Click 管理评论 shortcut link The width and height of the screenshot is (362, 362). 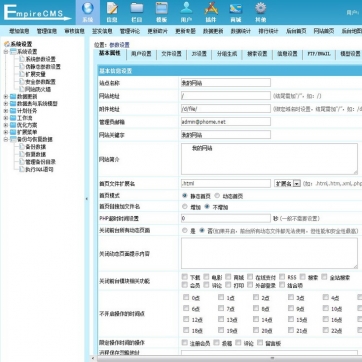point(130,31)
